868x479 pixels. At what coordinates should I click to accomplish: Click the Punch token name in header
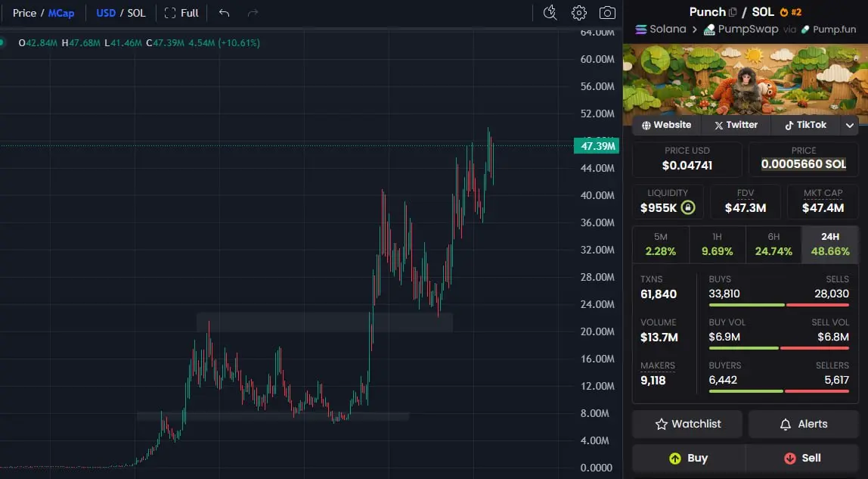click(x=707, y=11)
